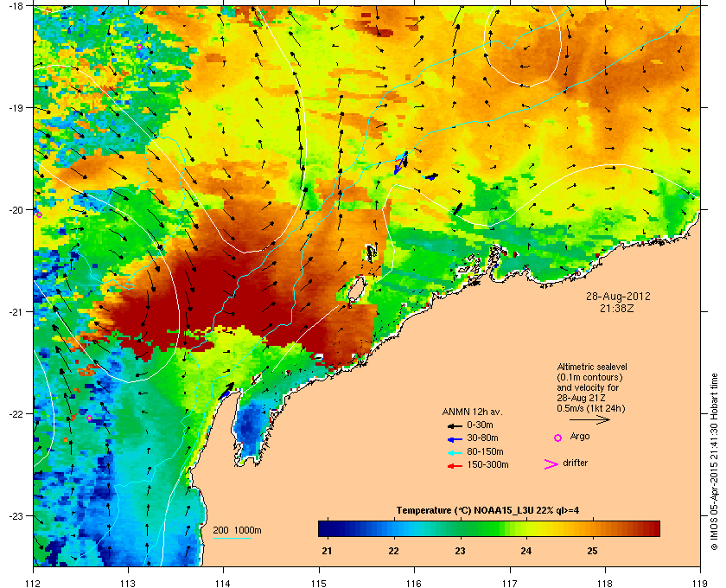Click the longitude axis label 113

128,584
